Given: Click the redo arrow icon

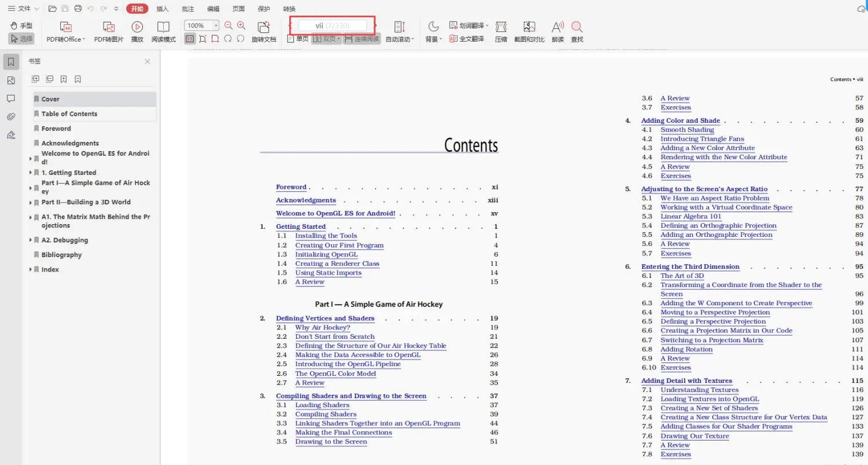Looking at the screenshot, I should 103,9.
